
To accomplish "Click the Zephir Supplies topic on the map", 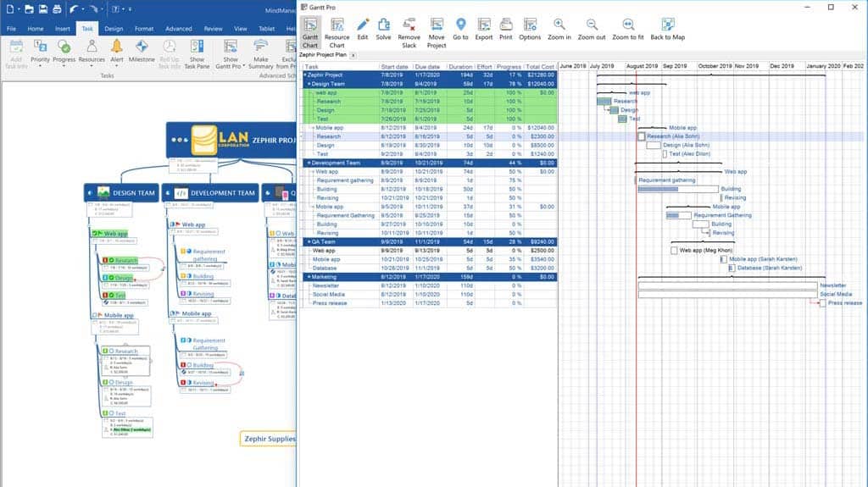I will coord(269,439).
